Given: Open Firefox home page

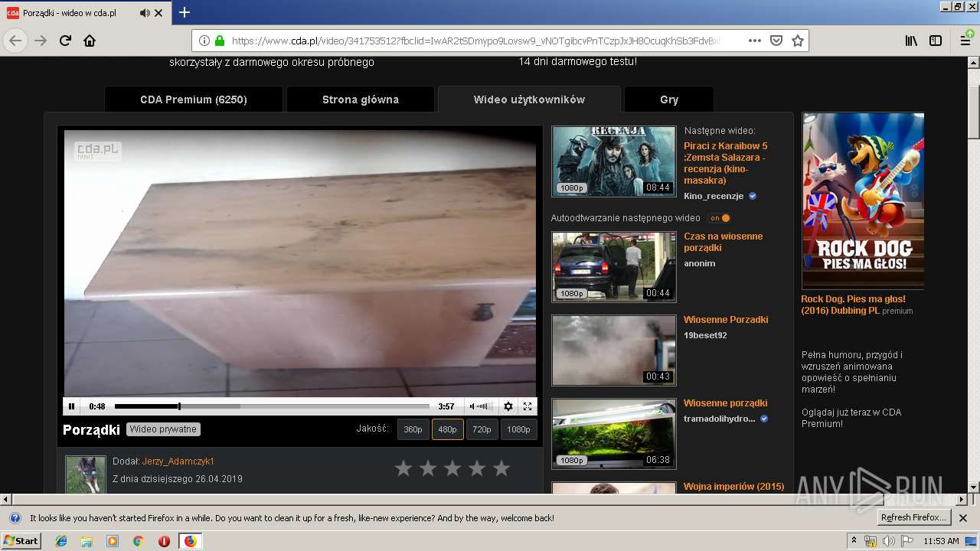Looking at the screenshot, I should (90, 41).
